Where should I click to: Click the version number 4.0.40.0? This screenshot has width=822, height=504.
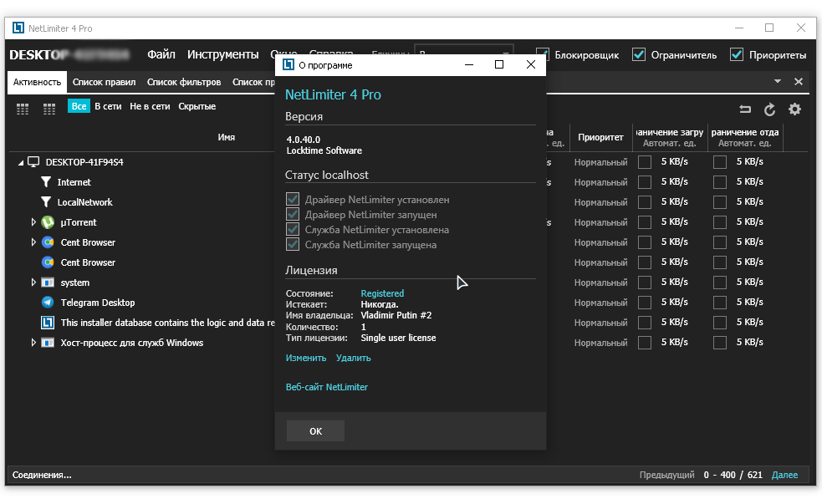click(x=303, y=140)
